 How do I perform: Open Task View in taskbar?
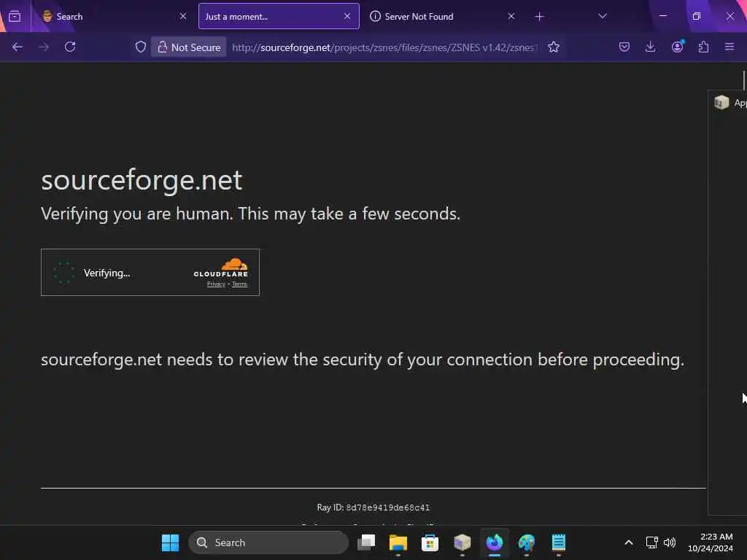pyautogui.click(x=366, y=542)
